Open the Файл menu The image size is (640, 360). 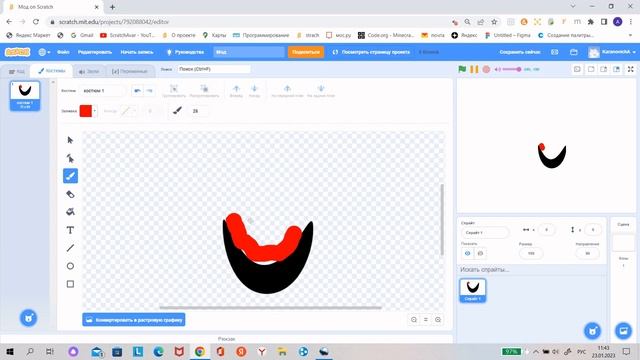[x=63, y=52]
